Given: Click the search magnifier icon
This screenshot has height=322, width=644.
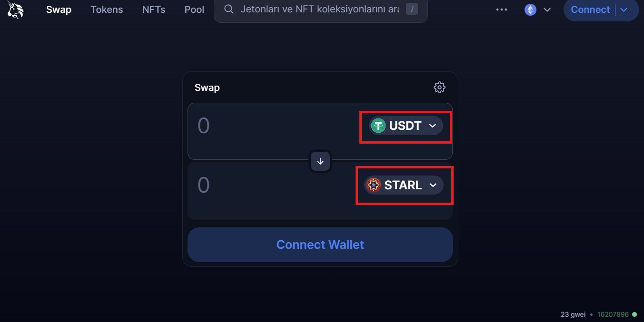Looking at the screenshot, I should click(x=229, y=10).
